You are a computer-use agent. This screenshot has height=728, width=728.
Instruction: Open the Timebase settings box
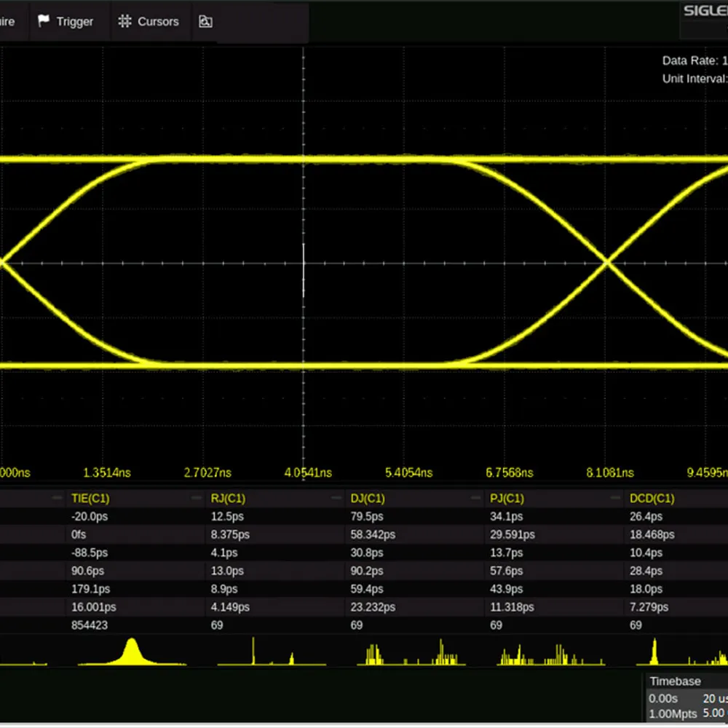[686, 697]
